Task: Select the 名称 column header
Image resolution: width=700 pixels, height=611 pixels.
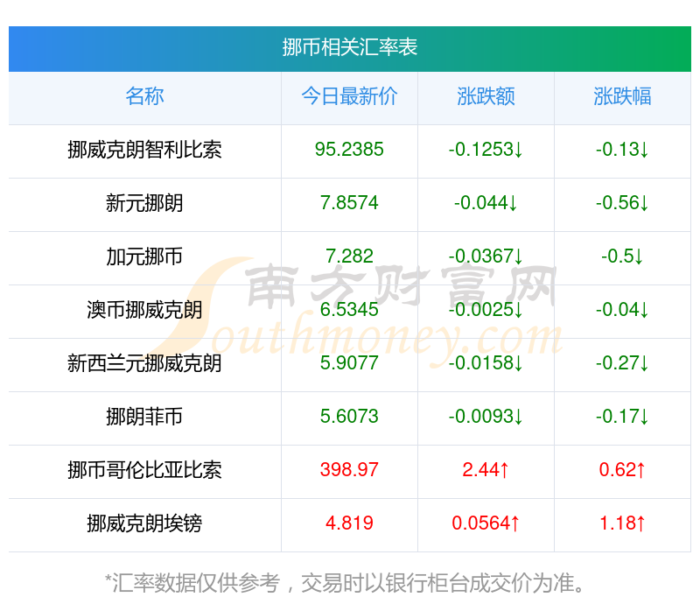Action: tap(144, 96)
